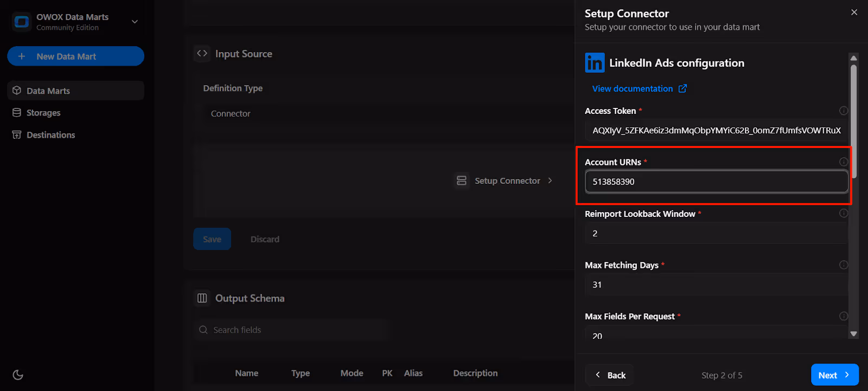Click the connector panel scrollbar thumb
The image size is (868, 391).
pyautogui.click(x=853, y=121)
